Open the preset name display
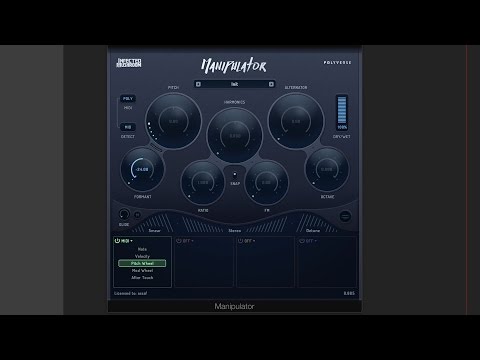The height and width of the screenshot is (360, 480). tap(235, 84)
